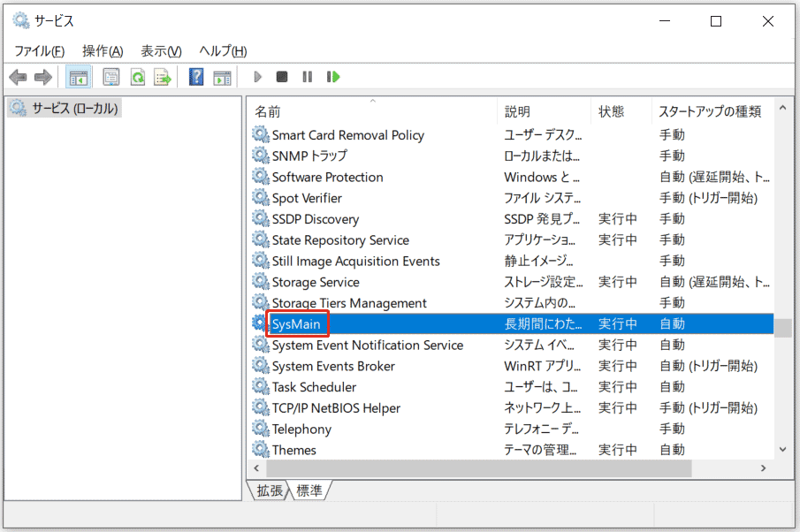Click the horizontal scrollbar right arrow
800x532 pixels.
[x=763, y=467]
